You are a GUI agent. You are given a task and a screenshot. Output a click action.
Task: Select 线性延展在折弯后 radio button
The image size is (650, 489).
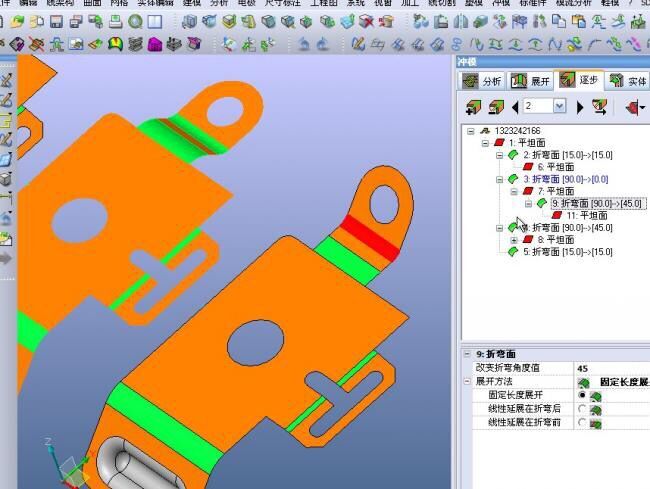(582, 409)
